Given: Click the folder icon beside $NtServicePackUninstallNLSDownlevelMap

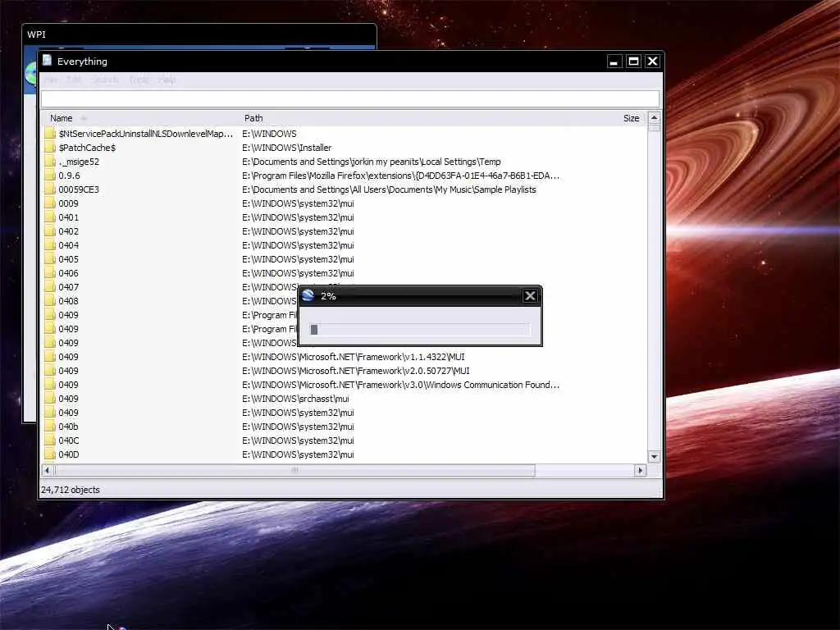Looking at the screenshot, I should (50, 134).
